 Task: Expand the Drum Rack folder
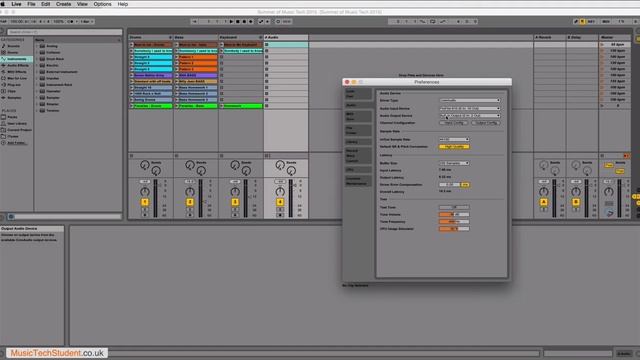pos(37,59)
